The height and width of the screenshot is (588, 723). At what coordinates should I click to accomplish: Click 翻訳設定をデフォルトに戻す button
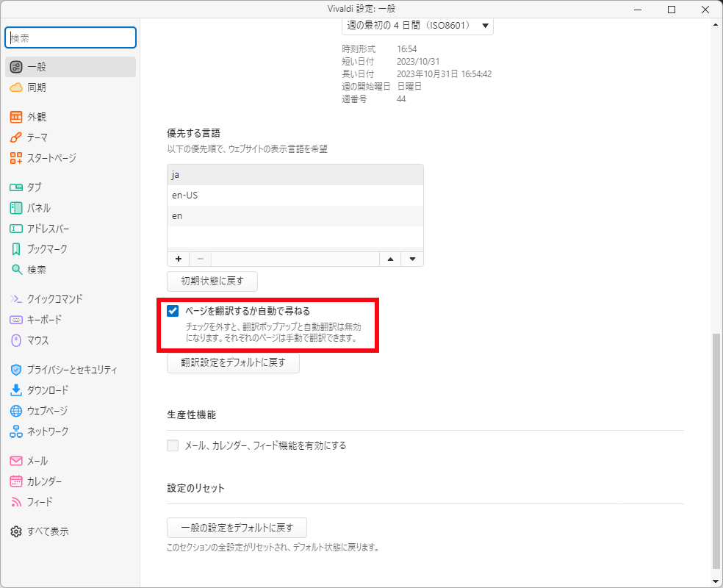click(234, 363)
